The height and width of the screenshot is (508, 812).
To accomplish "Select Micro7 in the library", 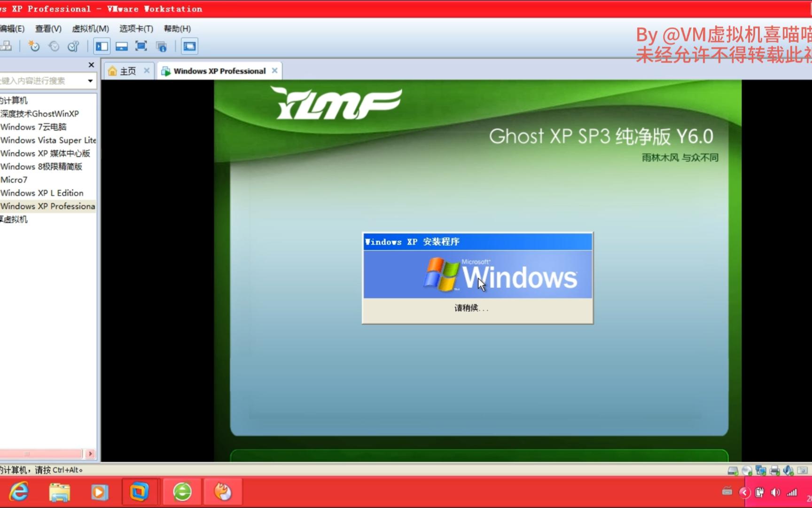I will (14, 180).
